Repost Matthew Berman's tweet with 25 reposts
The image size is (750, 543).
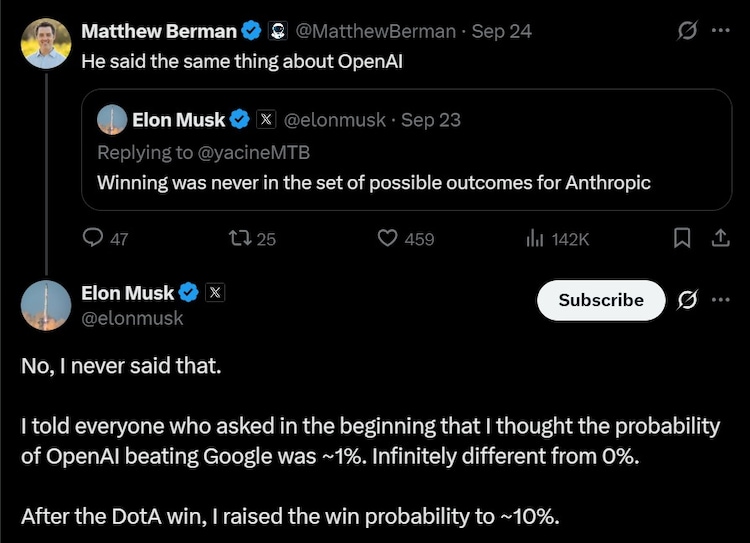tap(240, 238)
